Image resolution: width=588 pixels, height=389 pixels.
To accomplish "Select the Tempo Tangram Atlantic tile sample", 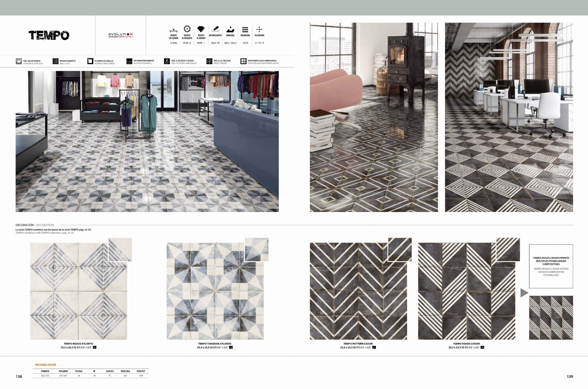I will coord(215,291).
